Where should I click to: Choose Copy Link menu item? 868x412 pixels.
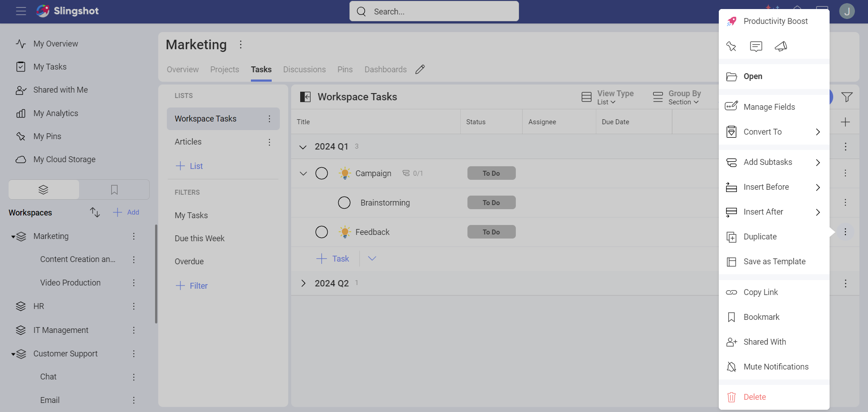pyautogui.click(x=774, y=292)
